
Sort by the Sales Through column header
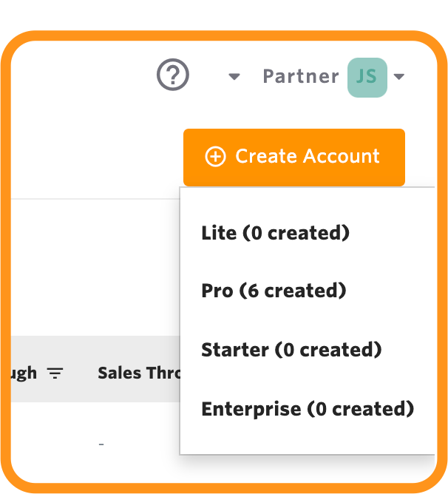139,373
